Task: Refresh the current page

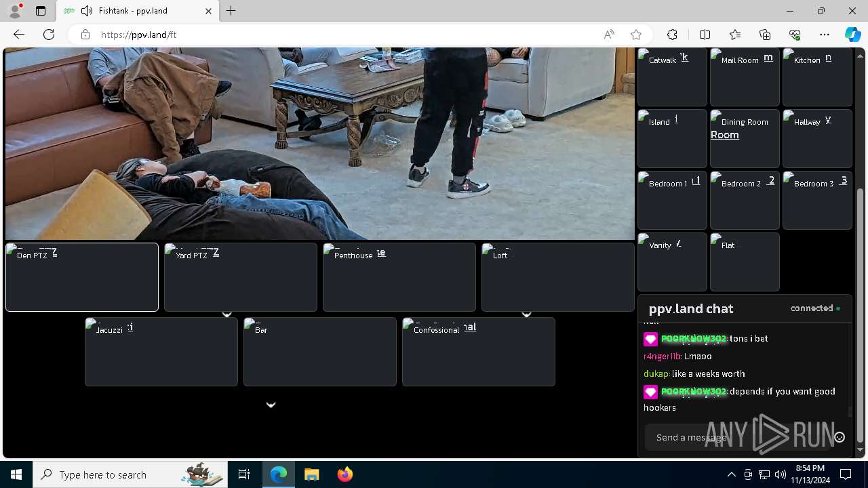Action: 49,35
